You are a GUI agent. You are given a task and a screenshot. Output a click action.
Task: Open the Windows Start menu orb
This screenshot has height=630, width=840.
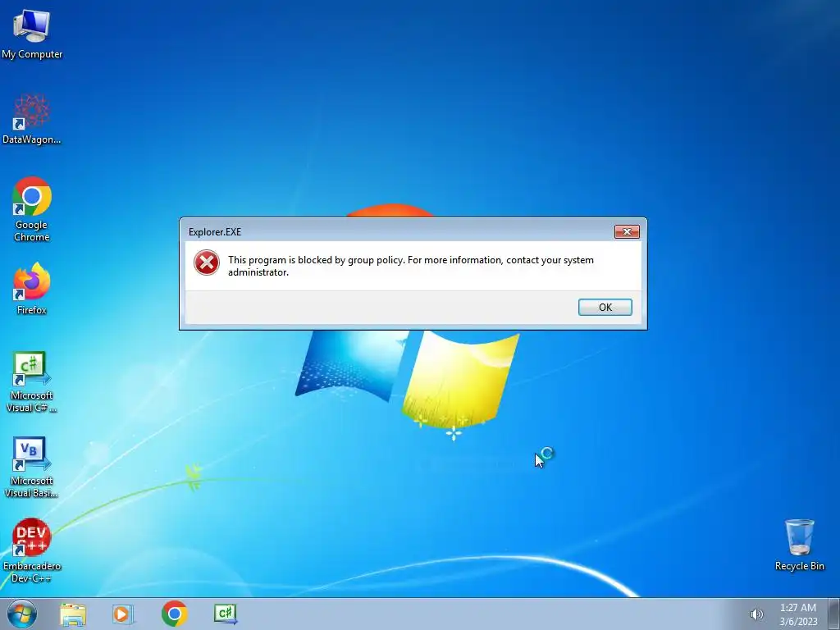tap(22, 614)
